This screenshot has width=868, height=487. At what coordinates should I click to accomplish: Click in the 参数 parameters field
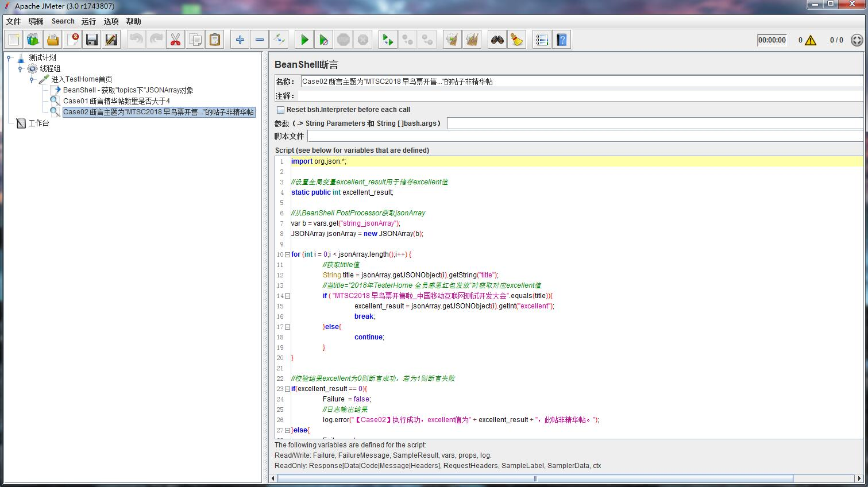coord(655,123)
